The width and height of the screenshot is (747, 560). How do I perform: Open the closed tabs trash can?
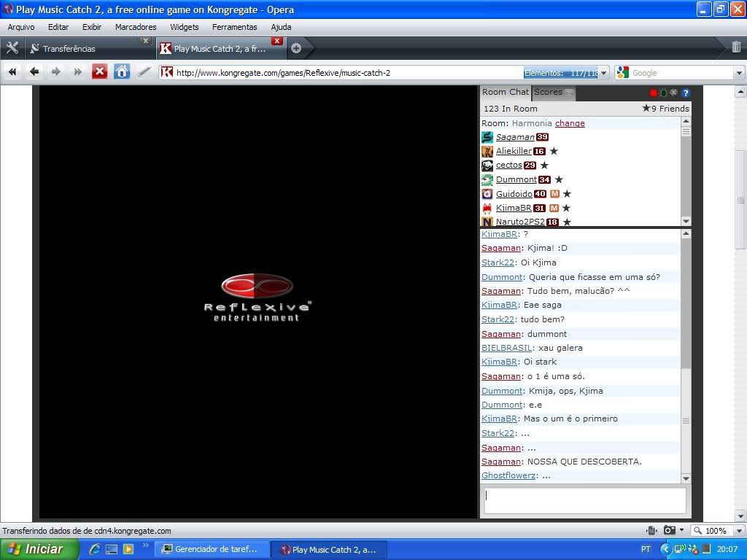[x=736, y=47]
